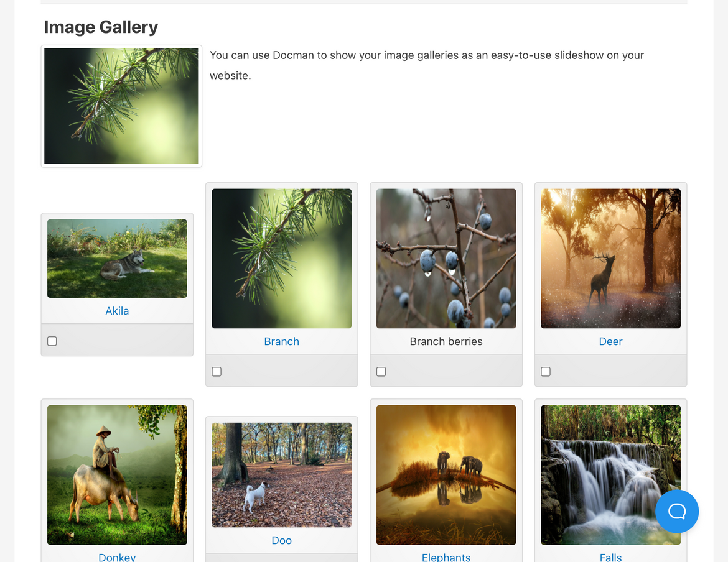Open the Deer title link
This screenshot has height=562, width=728.
[610, 341]
